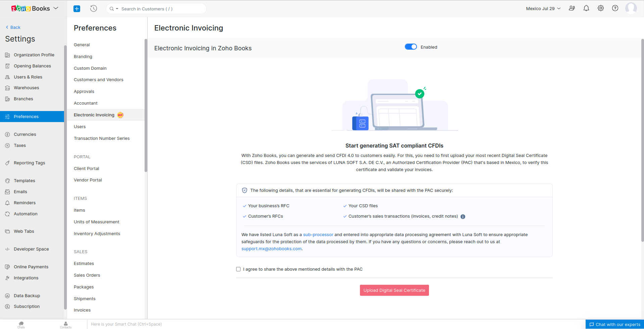
Task: Switch to the Transaction Number Series preference
Action: tap(102, 138)
